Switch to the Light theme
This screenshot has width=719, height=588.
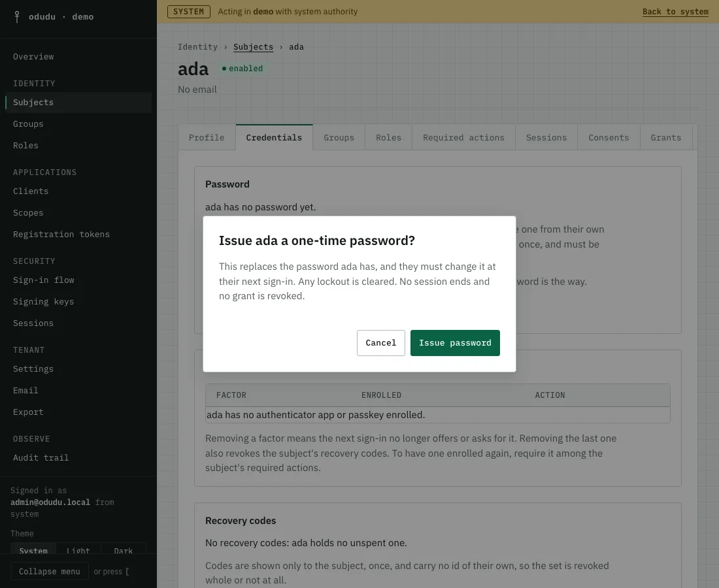point(78,549)
